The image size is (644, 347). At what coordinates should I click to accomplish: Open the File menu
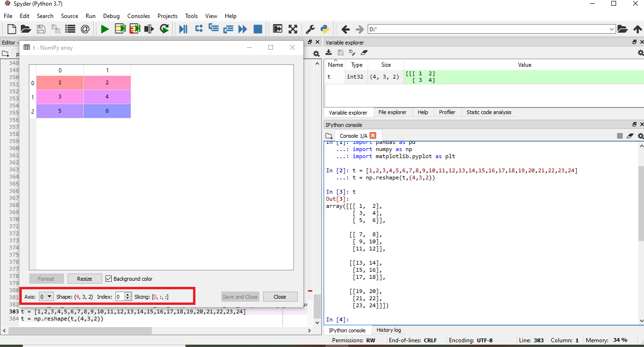click(8, 16)
